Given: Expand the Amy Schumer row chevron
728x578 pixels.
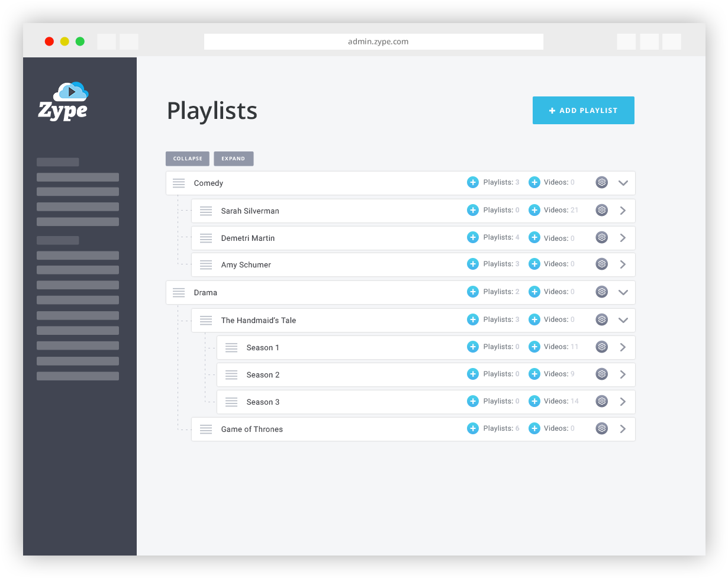Looking at the screenshot, I should click(623, 264).
